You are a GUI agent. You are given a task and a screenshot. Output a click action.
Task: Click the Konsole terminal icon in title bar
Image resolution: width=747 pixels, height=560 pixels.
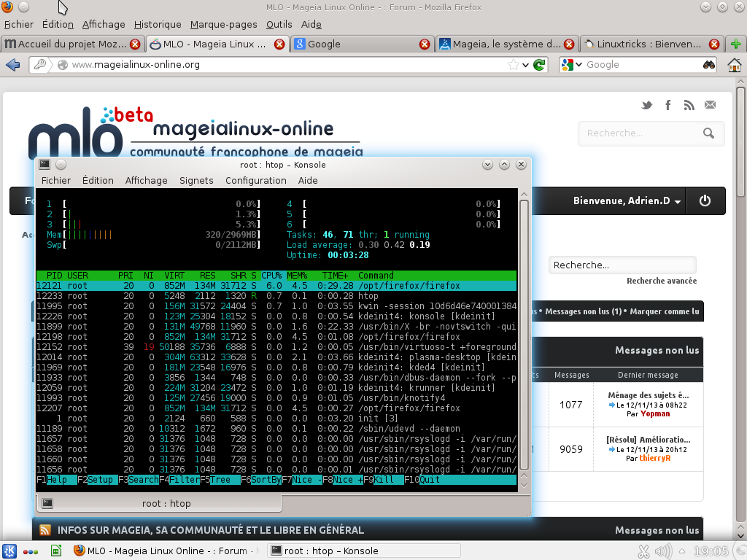(x=44, y=164)
